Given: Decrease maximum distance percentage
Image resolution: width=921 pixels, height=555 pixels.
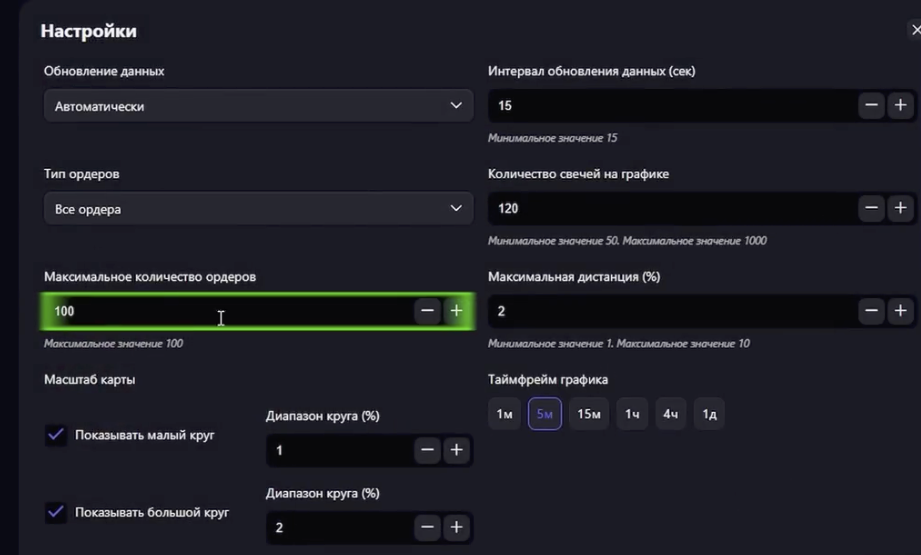Looking at the screenshot, I should pos(871,311).
